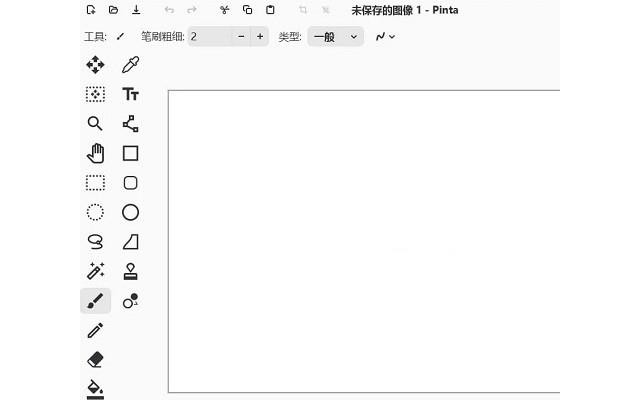Screen dimensions: 640x400
Task: Select the Eraser tool
Action: tap(95, 360)
